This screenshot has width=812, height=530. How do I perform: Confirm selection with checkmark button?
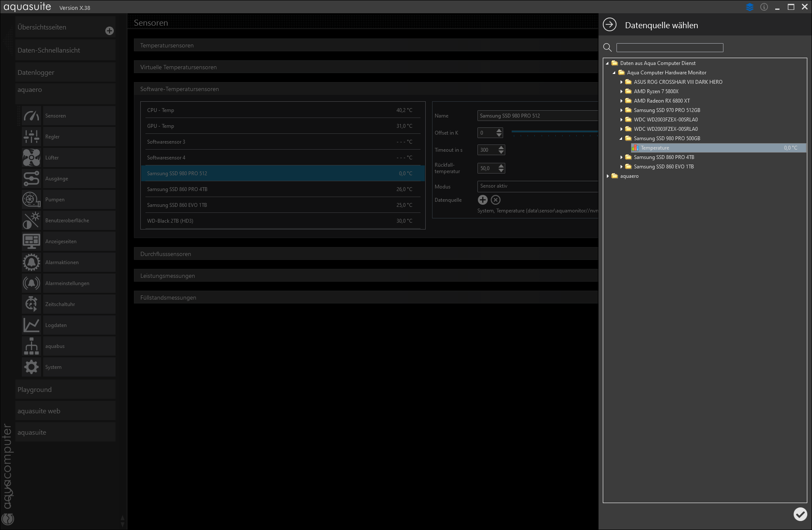click(800, 514)
